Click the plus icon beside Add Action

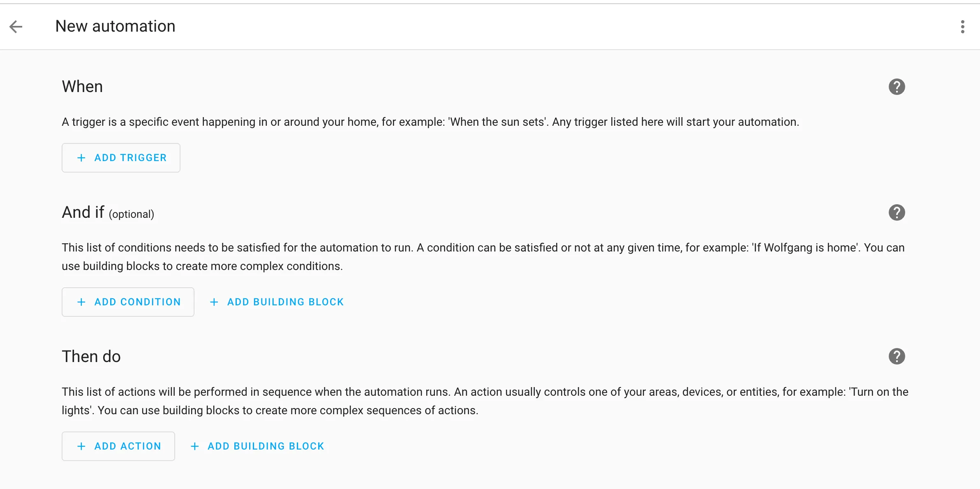81,446
